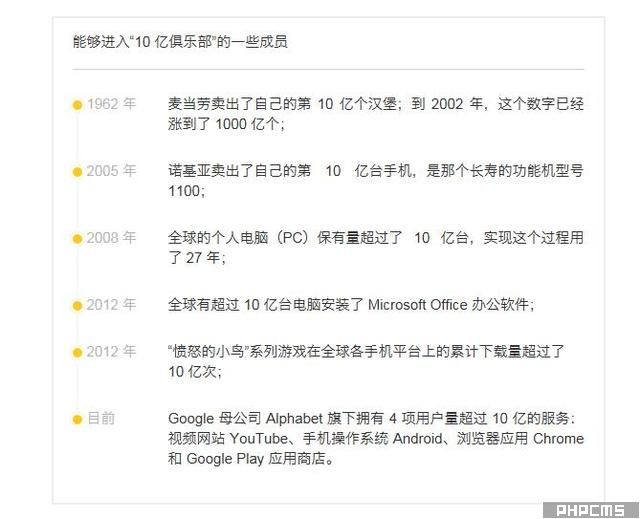
Task: Click the 2012 年 label beside the 愤怒的小鸟 entry
Action: pyautogui.click(x=111, y=351)
